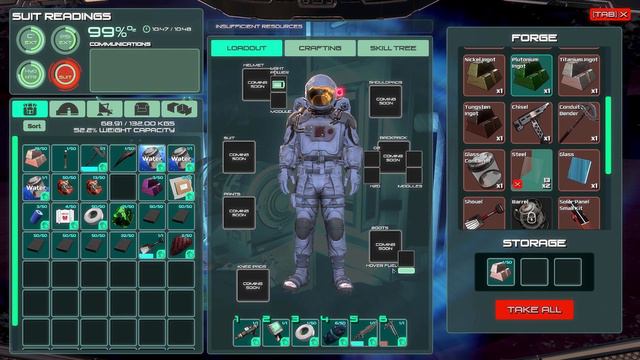Select the Glass Container forge recipe
Image resolution: width=640 pixels, height=360 pixels.
[x=484, y=170]
